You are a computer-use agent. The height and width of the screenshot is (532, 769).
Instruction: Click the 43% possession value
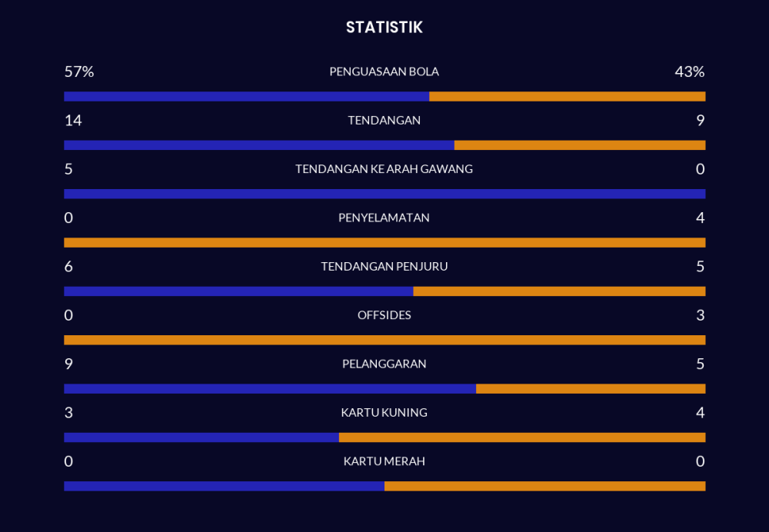689,71
